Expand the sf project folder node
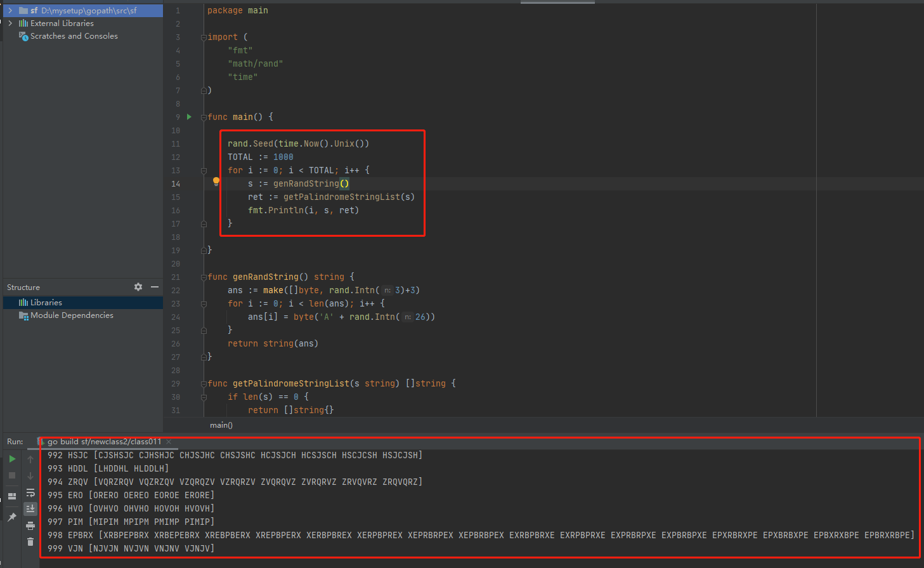Viewport: 924px width, 568px height. point(10,11)
